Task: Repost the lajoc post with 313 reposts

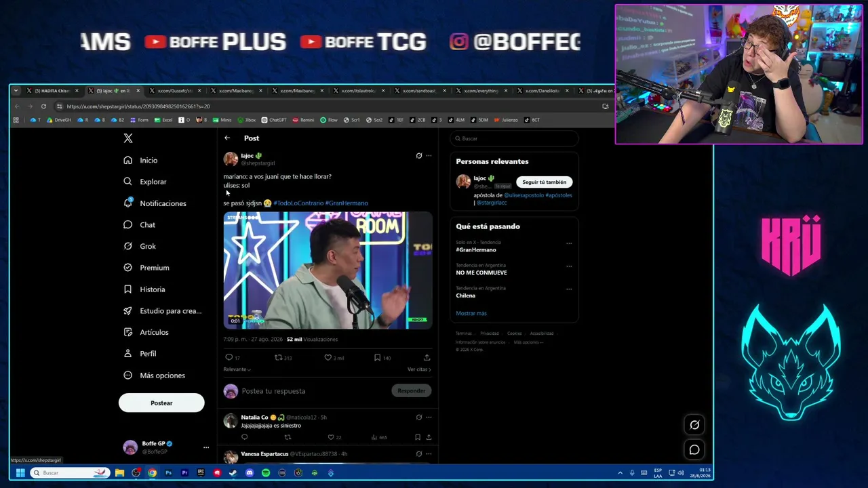Action: click(x=278, y=357)
